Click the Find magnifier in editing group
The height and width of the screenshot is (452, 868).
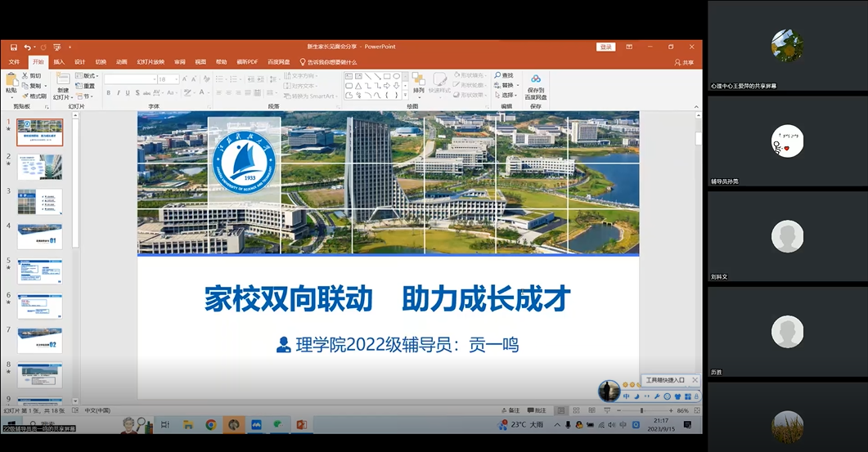pyautogui.click(x=497, y=75)
